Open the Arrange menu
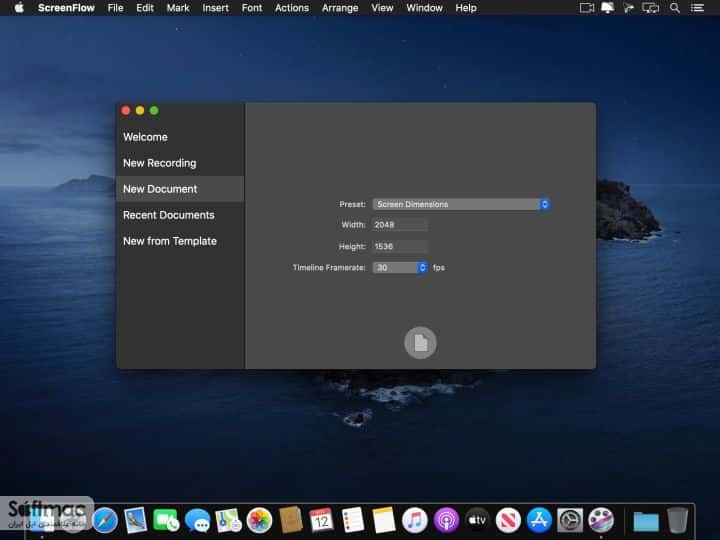 click(340, 8)
